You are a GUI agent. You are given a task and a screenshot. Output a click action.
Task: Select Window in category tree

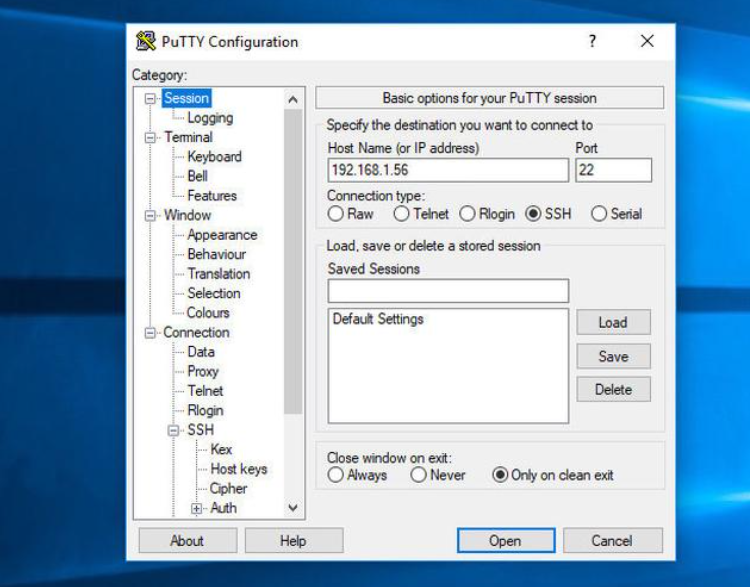pyautogui.click(x=188, y=215)
